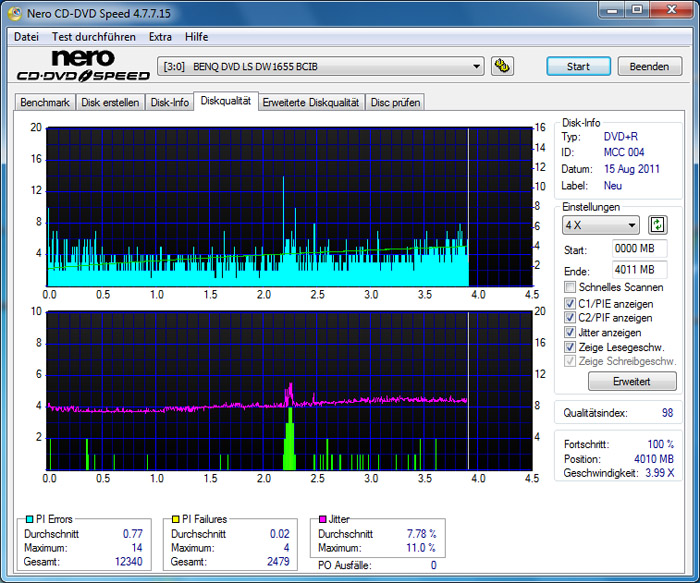Open the Test durchführen menu
Viewport: 700px width, 583px height.
[94, 37]
